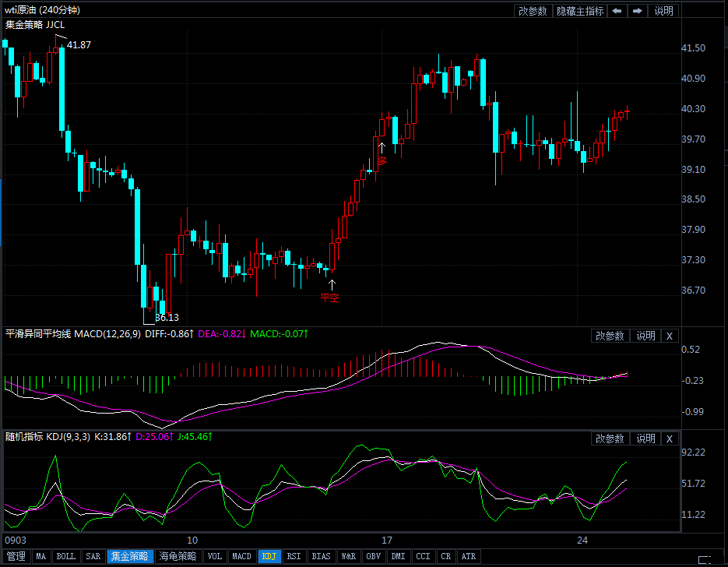Select the MACD tab in bottom bar
Viewport: 728px width, 567px height.
point(241,556)
